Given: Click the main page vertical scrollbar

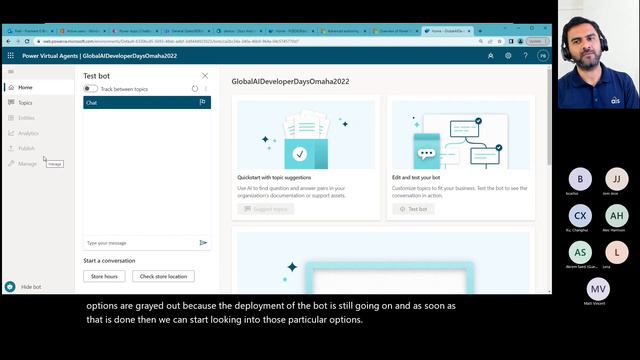Looking at the screenshot, I should tap(549, 116).
